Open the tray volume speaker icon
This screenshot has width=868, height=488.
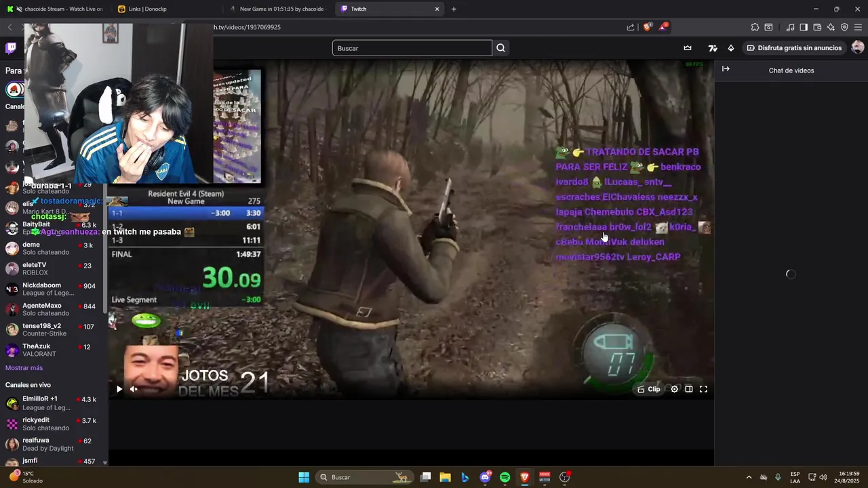pos(823,477)
